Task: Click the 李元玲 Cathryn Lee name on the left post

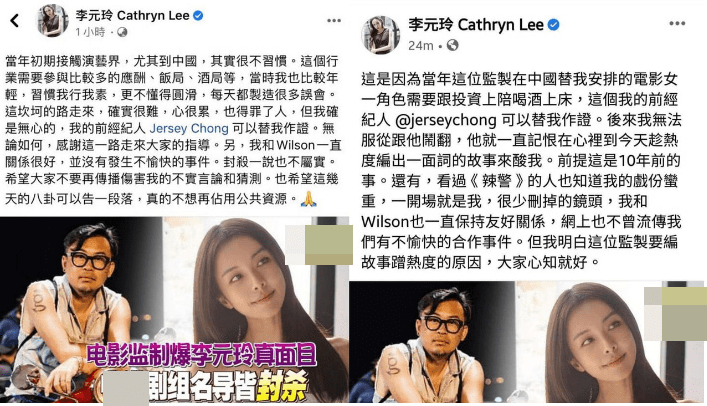Action: click(x=132, y=15)
